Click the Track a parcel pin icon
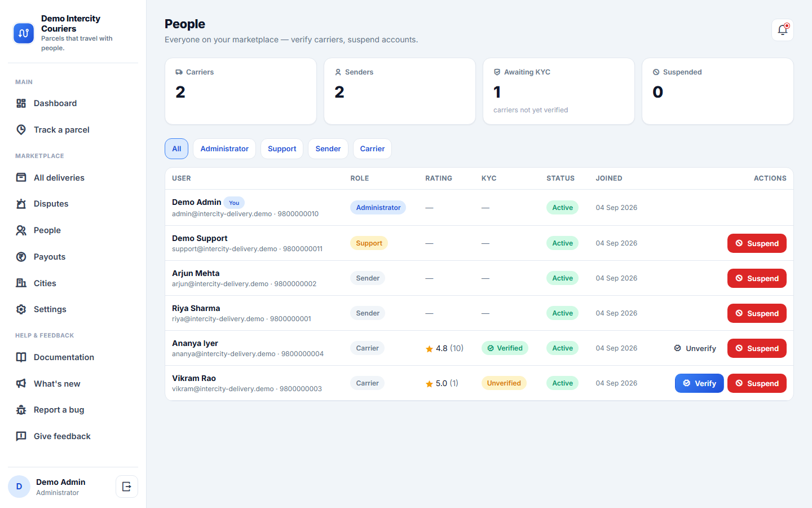 tap(21, 130)
